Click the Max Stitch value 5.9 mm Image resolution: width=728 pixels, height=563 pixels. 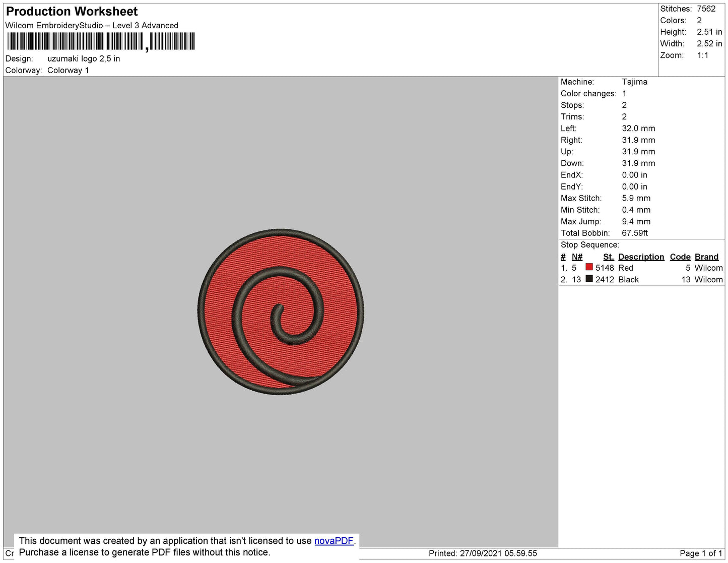[636, 198]
